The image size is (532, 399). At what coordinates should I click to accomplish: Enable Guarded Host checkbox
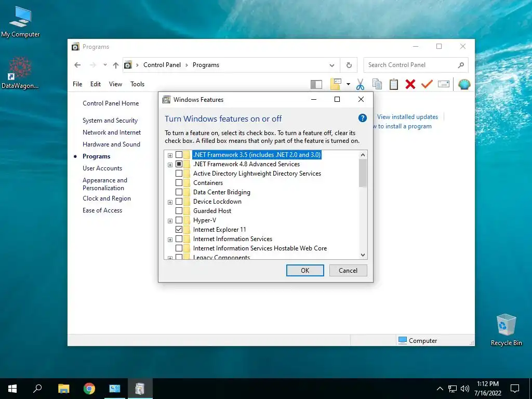coord(179,211)
